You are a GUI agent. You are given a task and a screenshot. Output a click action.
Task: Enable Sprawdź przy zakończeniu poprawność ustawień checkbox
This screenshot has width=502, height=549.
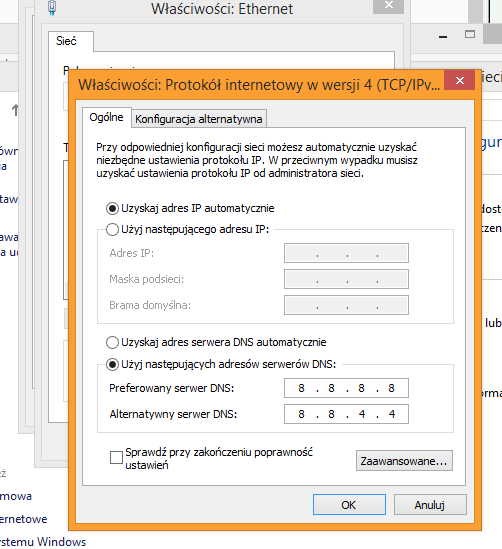[x=116, y=457]
